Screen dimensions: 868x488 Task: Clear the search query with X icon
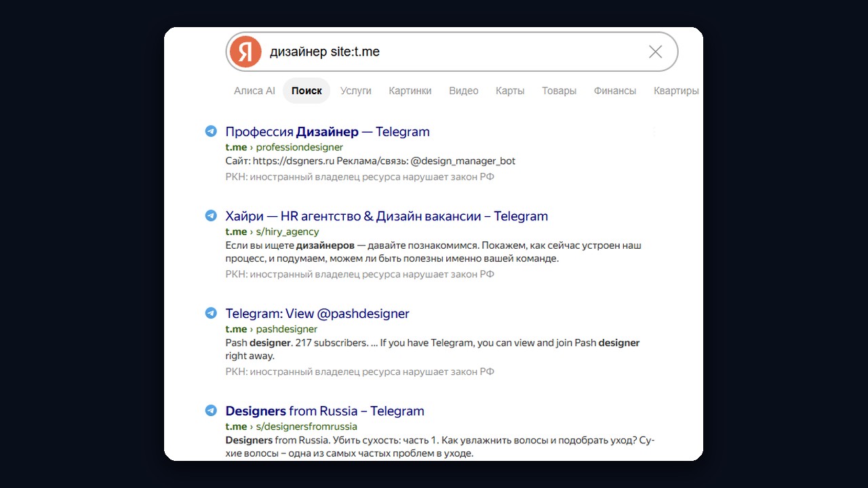[x=655, y=52]
